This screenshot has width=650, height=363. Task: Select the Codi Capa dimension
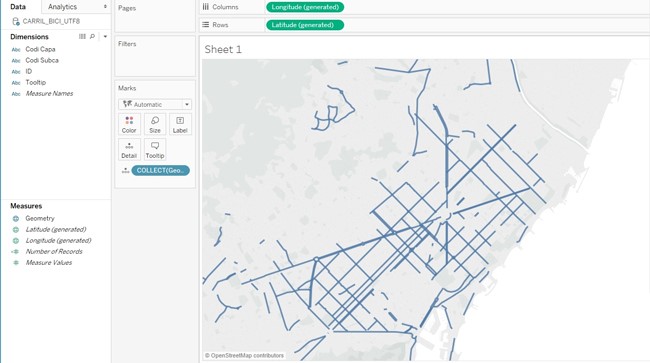40,49
